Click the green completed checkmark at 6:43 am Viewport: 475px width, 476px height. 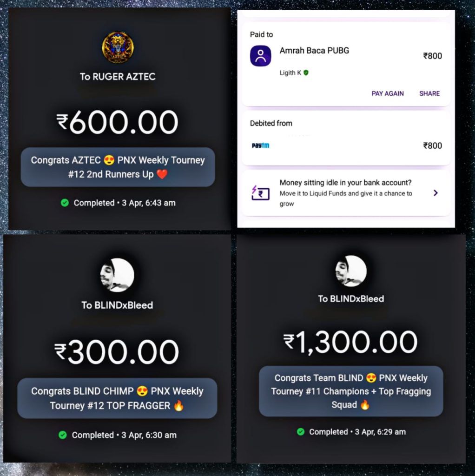[65, 203]
